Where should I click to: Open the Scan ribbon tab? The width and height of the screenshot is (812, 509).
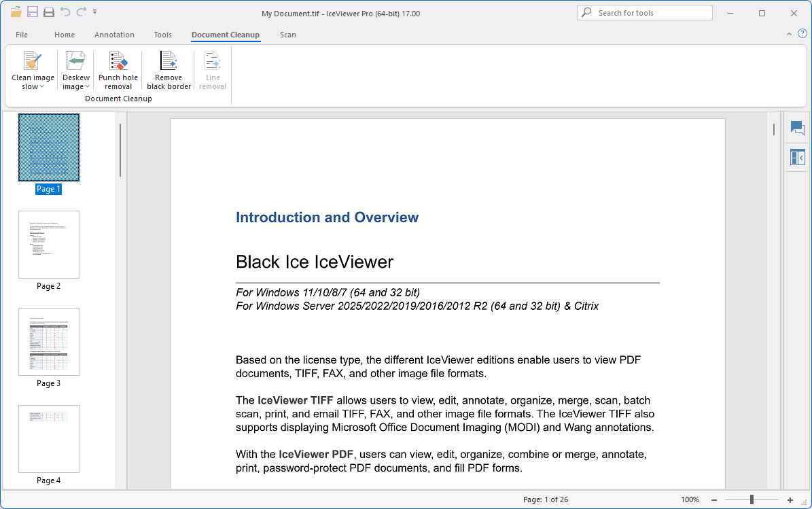coord(288,35)
